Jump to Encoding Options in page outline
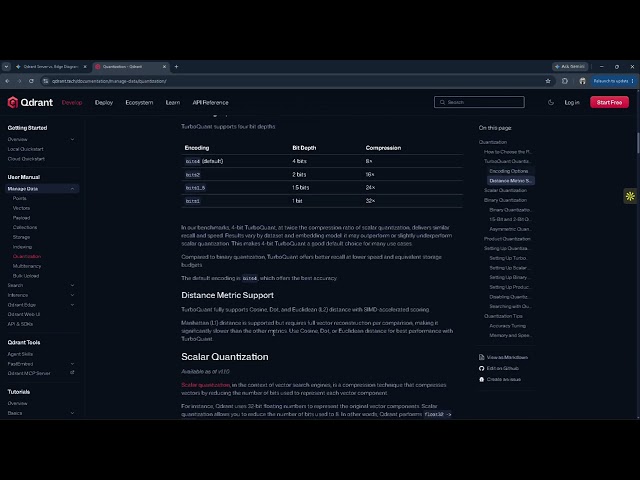The image size is (640, 480). click(x=509, y=171)
